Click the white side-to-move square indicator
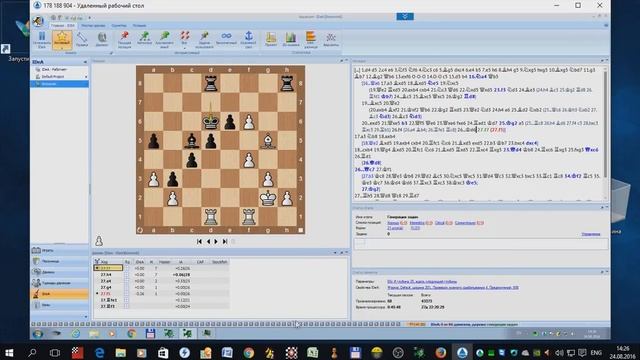This screenshot has width=640, height=360. pos(301,230)
